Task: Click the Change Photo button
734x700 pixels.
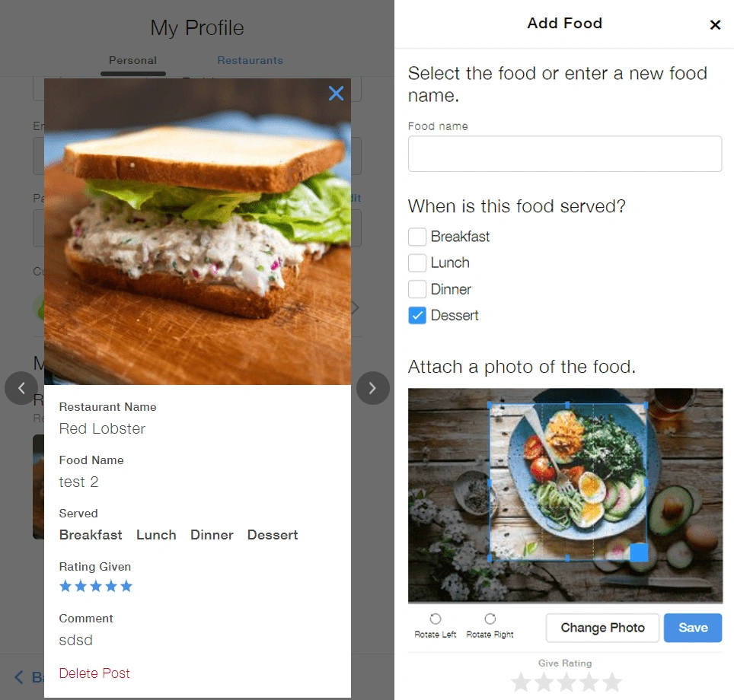Action: (602, 628)
